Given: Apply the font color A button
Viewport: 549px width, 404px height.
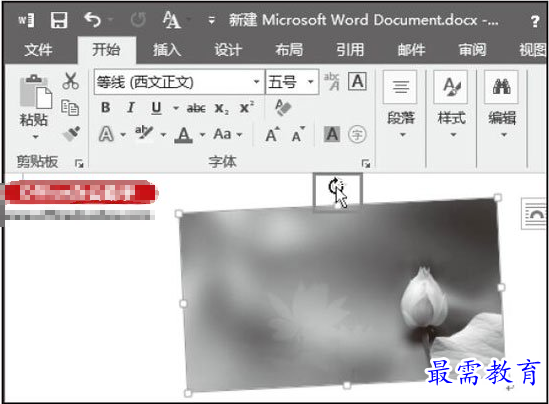Looking at the screenshot, I should [x=183, y=134].
